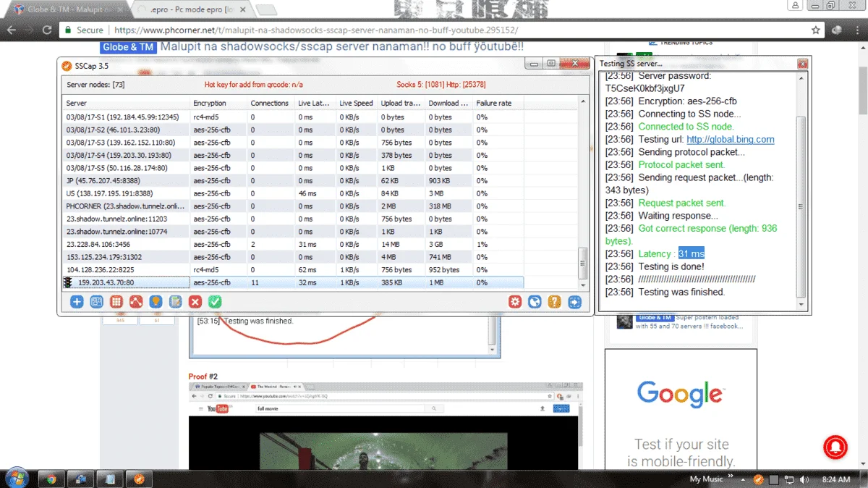Open SSCap settings with the red gear icon
Screen dimensions: 868x488
click(515, 302)
